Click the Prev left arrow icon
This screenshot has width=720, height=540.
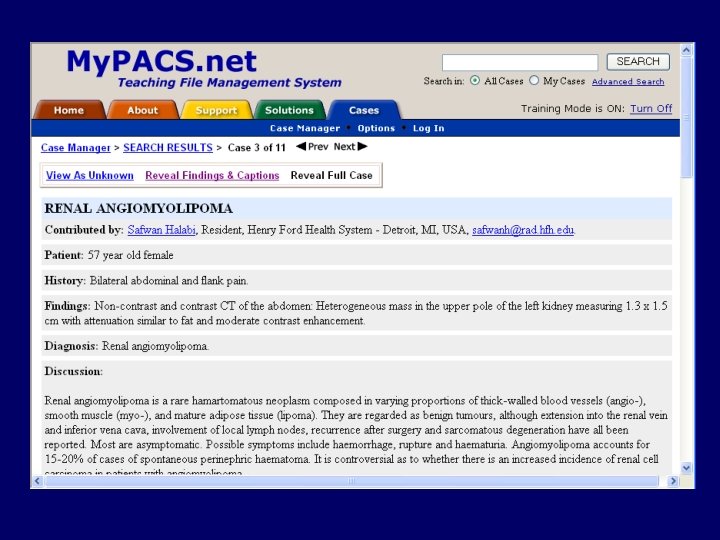pyautogui.click(x=301, y=146)
